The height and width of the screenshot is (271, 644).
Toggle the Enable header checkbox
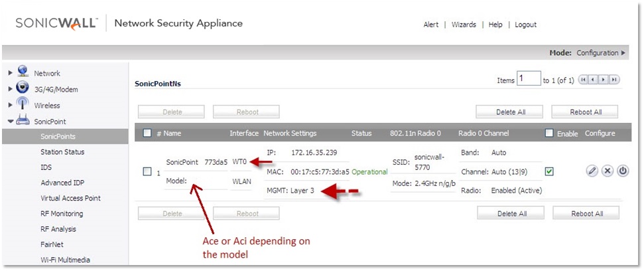tap(549, 133)
